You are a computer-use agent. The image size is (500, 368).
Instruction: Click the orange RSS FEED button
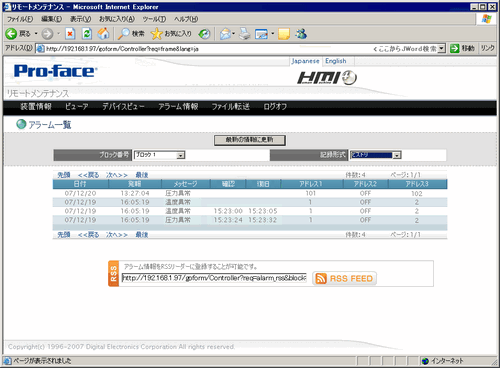(344, 278)
